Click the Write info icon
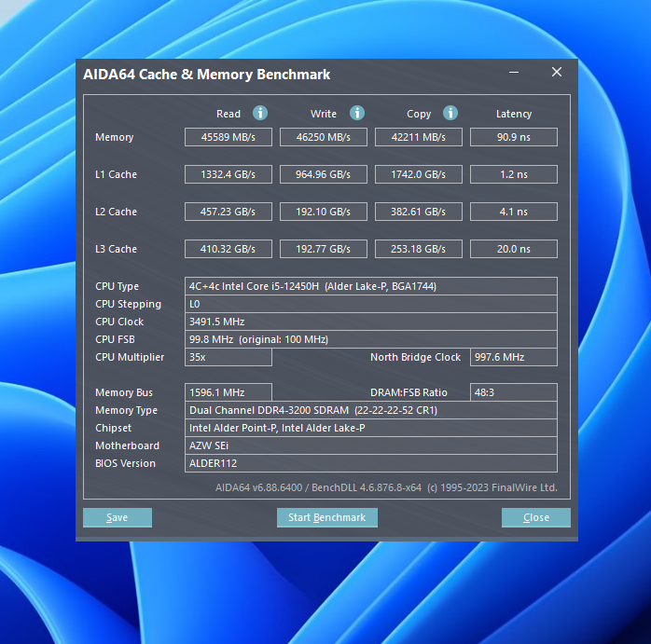This screenshot has width=651, height=644. [x=357, y=113]
